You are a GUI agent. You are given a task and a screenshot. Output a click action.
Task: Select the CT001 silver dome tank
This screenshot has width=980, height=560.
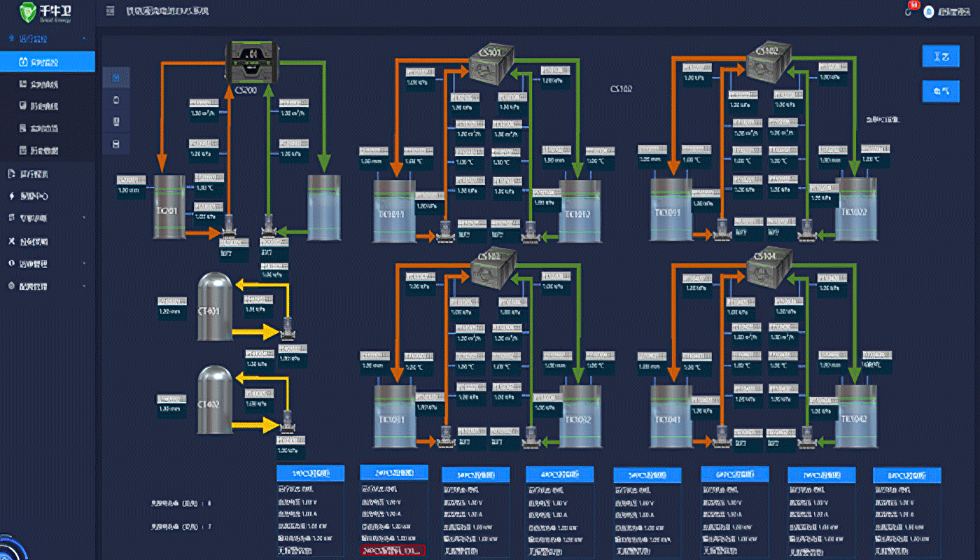point(215,307)
